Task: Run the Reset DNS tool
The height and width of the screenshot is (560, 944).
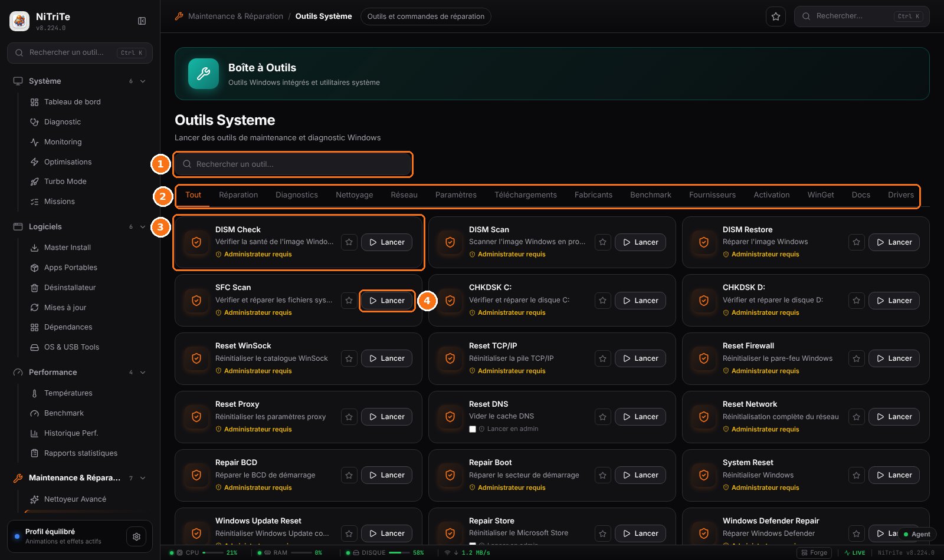Action: tap(640, 417)
